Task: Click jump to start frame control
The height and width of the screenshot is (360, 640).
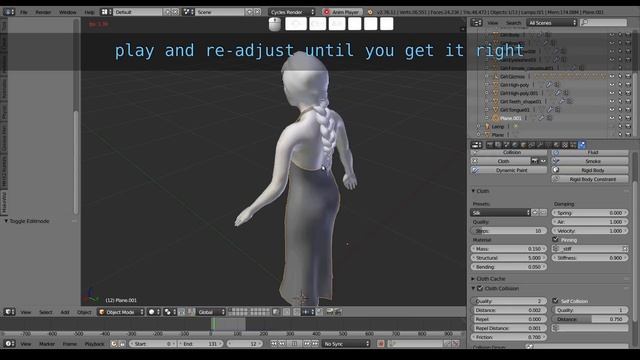Action: pyautogui.click(x=274, y=344)
